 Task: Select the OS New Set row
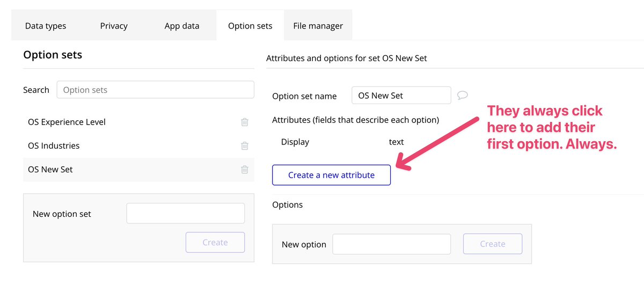tap(138, 169)
